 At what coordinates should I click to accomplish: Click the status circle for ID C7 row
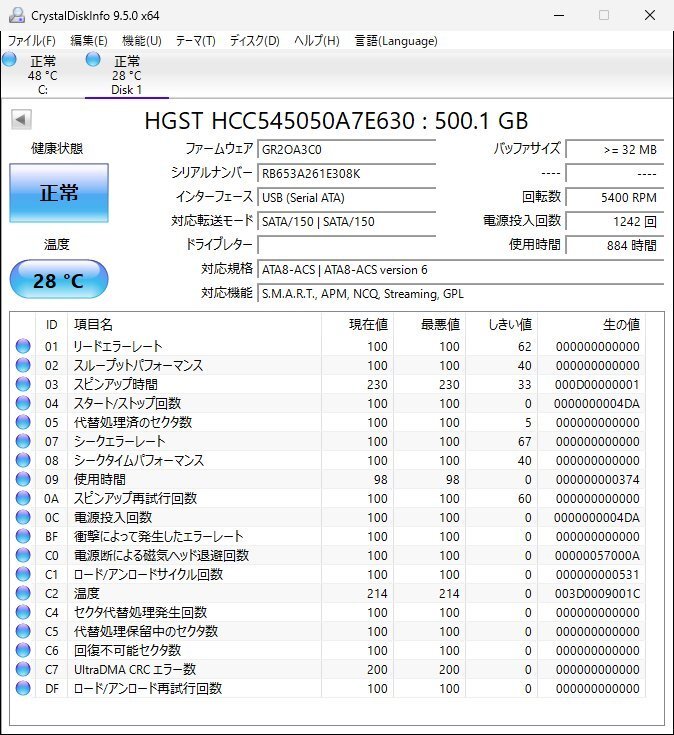click(23, 669)
